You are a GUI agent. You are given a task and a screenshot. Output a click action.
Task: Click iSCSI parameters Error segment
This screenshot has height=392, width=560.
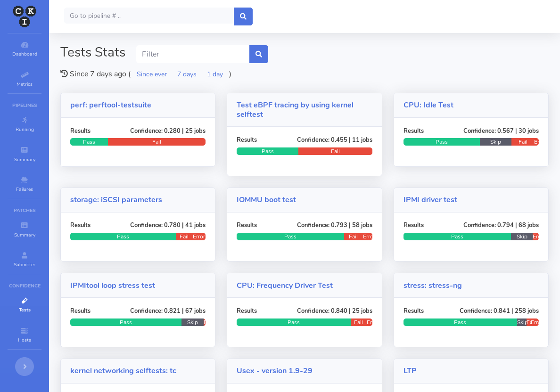[x=198, y=237]
